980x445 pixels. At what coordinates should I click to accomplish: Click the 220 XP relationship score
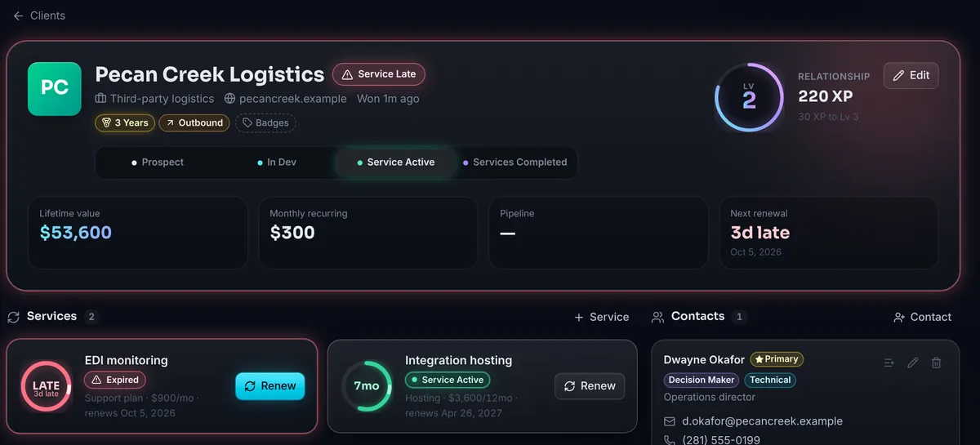826,96
